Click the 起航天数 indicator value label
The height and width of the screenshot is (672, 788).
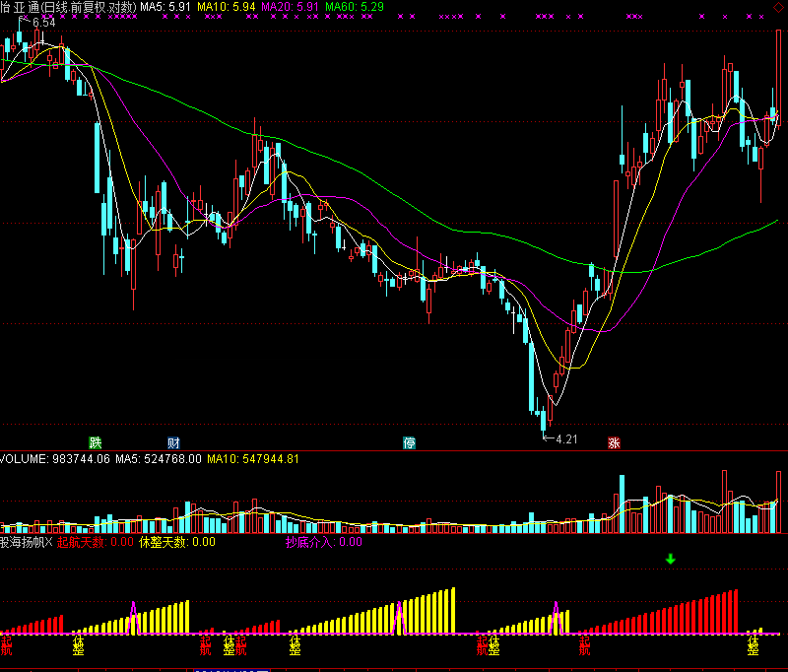pyautogui.click(x=96, y=541)
